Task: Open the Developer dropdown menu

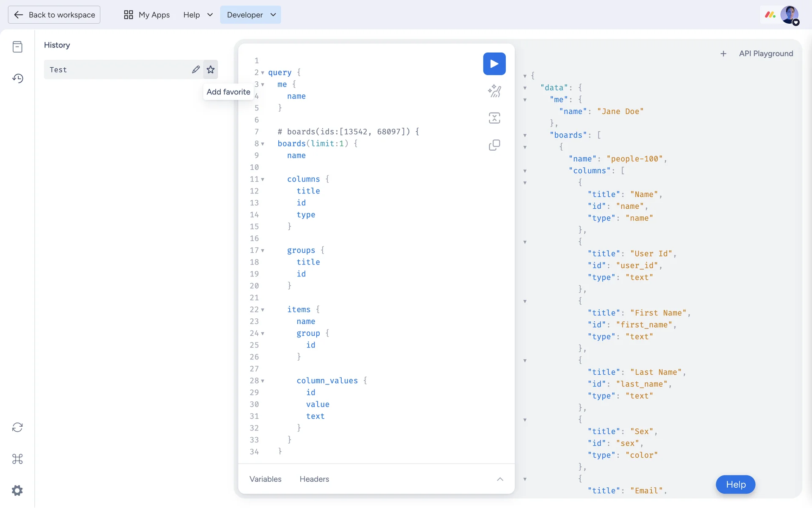Action: point(250,15)
